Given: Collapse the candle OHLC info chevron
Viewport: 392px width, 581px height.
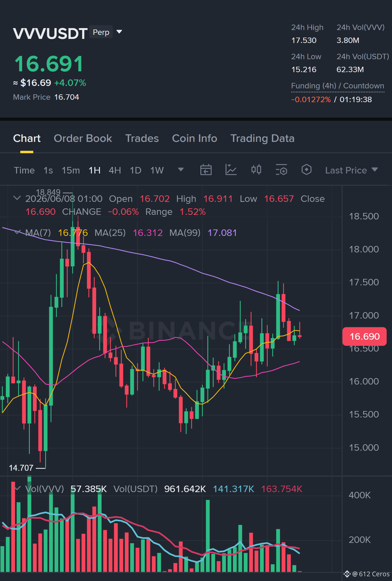Looking at the screenshot, I should coord(17,198).
